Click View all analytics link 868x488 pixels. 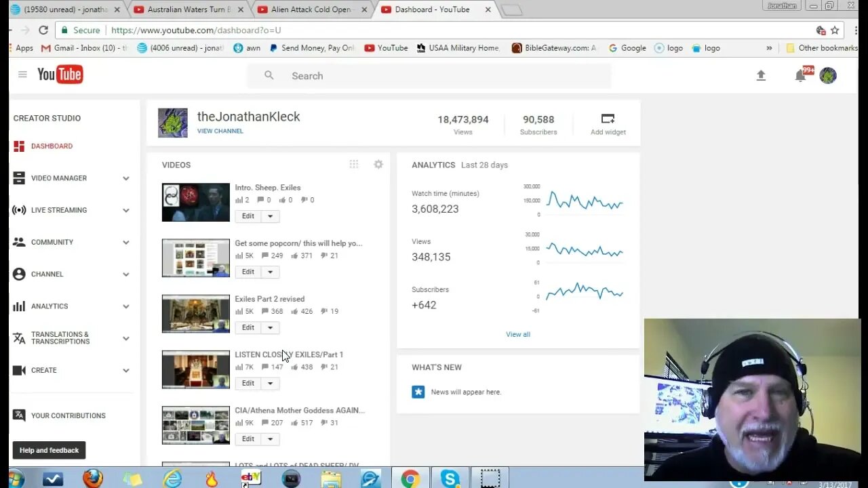tap(518, 334)
